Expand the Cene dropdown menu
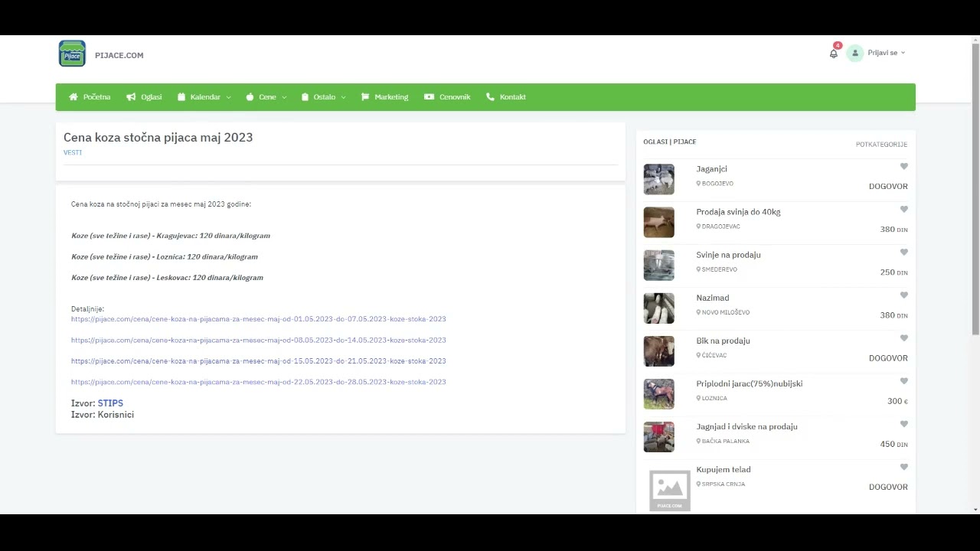The height and width of the screenshot is (551, 980). coord(266,97)
